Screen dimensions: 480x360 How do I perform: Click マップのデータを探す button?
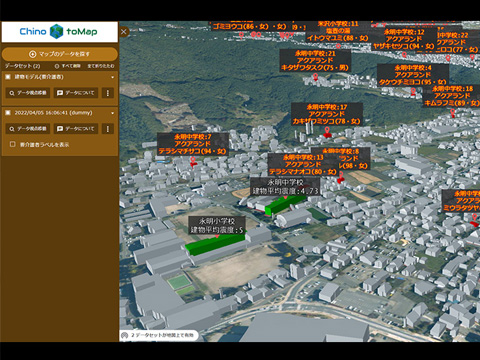coord(60,54)
